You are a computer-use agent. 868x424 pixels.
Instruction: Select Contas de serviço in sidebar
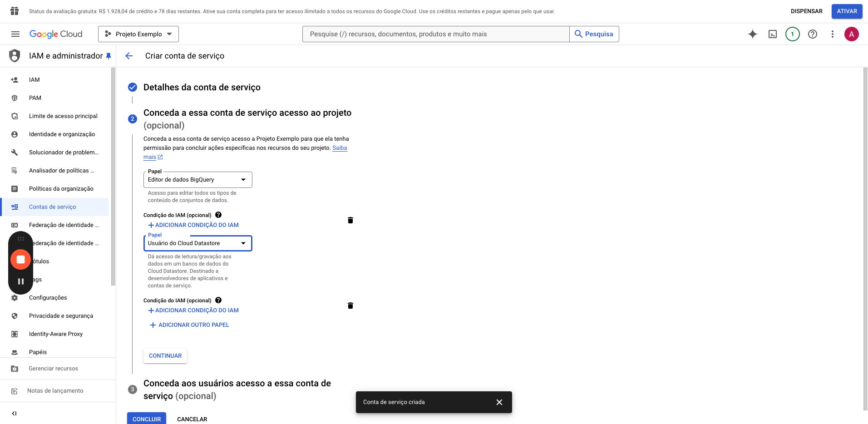pos(54,207)
